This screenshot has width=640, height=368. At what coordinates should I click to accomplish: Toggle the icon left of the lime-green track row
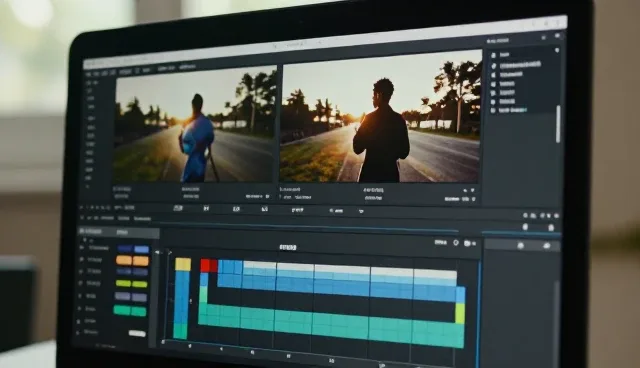click(x=80, y=283)
